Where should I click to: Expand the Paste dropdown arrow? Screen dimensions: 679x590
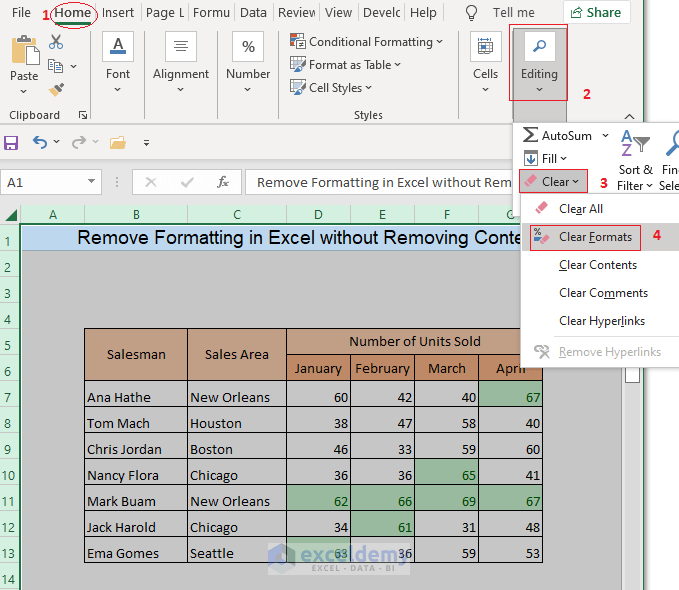click(24, 91)
